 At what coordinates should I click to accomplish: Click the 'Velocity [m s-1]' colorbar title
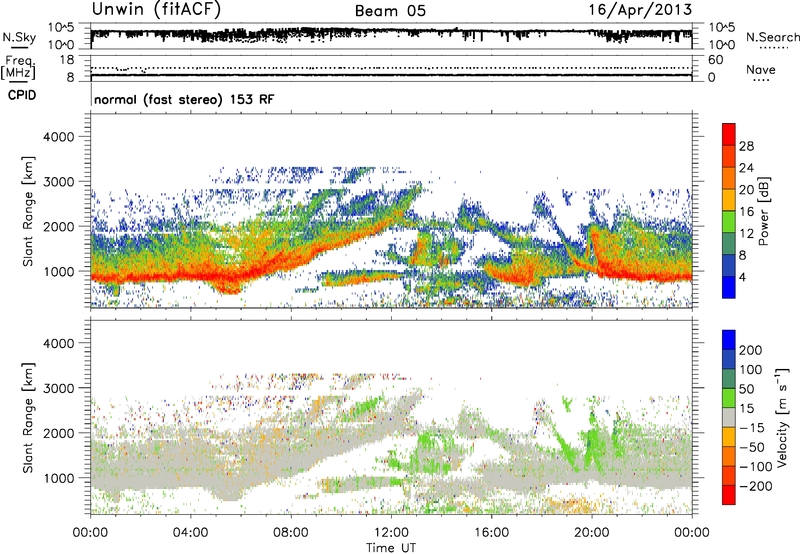pyautogui.click(x=782, y=417)
